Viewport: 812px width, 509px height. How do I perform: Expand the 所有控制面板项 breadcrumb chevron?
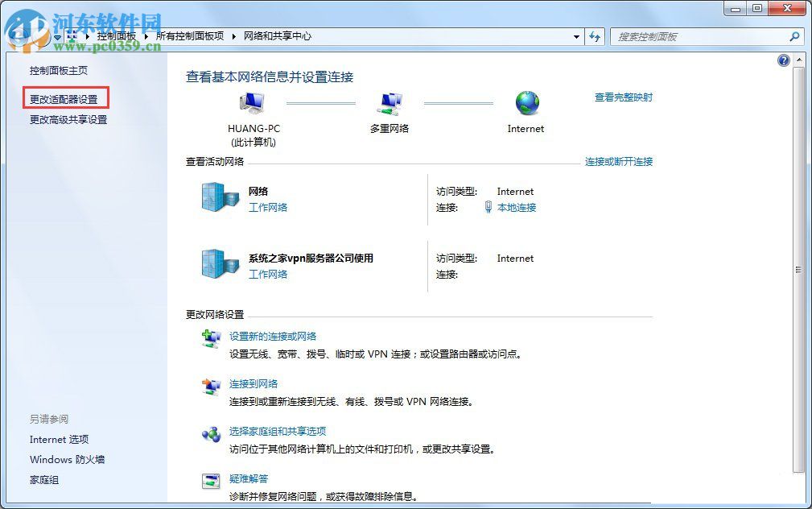coord(232,36)
